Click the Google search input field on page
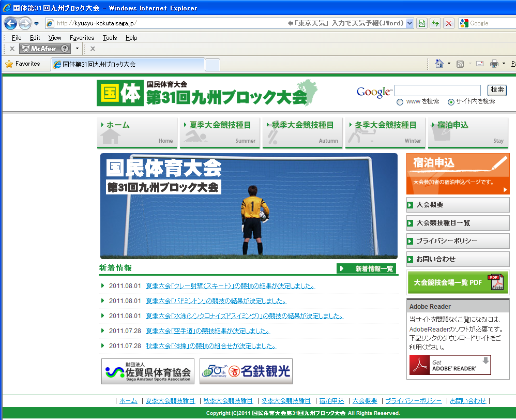Screen dimensions: 516x420 [437, 91]
